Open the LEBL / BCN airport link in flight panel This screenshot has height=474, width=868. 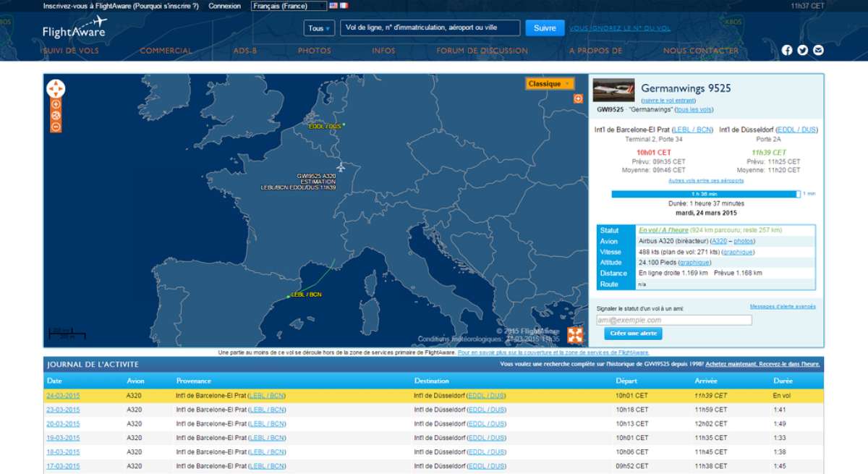(692, 130)
